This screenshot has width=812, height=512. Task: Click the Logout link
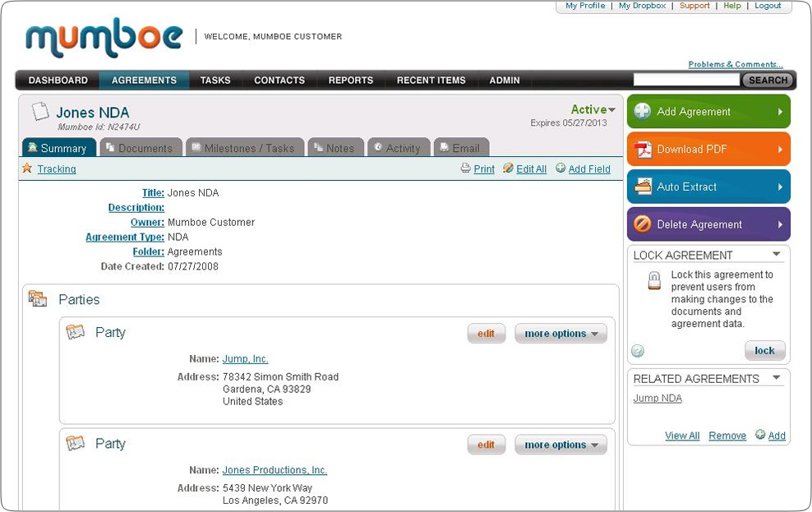click(768, 6)
